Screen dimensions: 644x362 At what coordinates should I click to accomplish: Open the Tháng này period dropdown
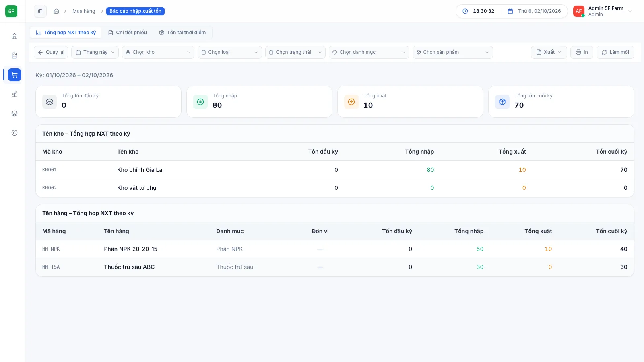95,52
